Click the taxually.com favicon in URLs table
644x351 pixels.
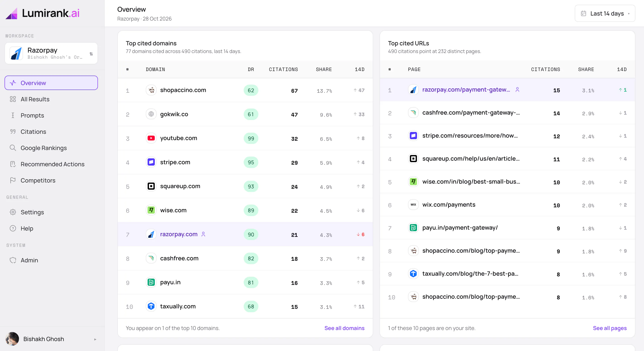coord(413,274)
